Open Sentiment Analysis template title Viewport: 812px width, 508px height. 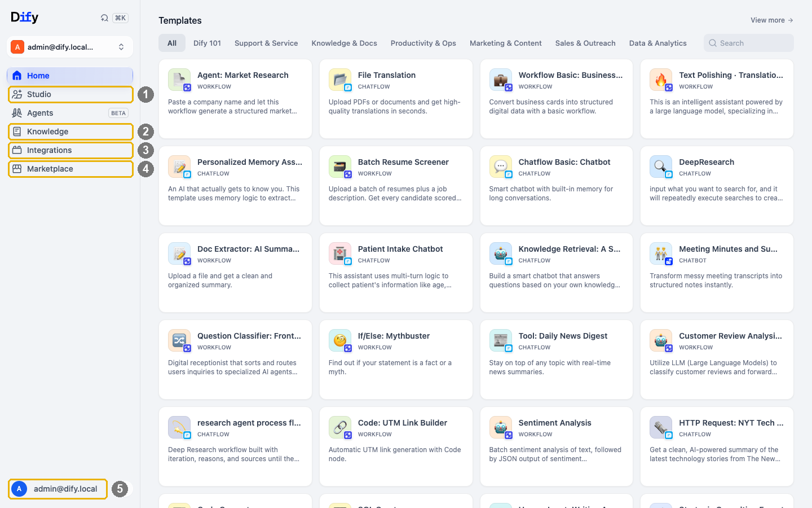coord(555,423)
